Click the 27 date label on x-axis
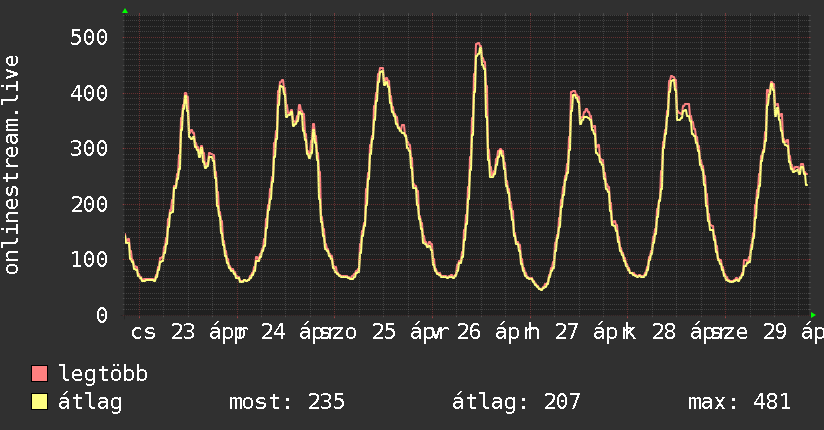The width and height of the screenshot is (824, 430). pyautogui.click(x=566, y=332)
